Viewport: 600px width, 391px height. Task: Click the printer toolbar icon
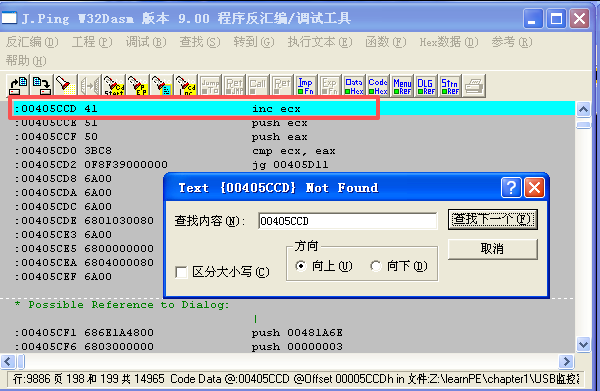click(474, 85)
